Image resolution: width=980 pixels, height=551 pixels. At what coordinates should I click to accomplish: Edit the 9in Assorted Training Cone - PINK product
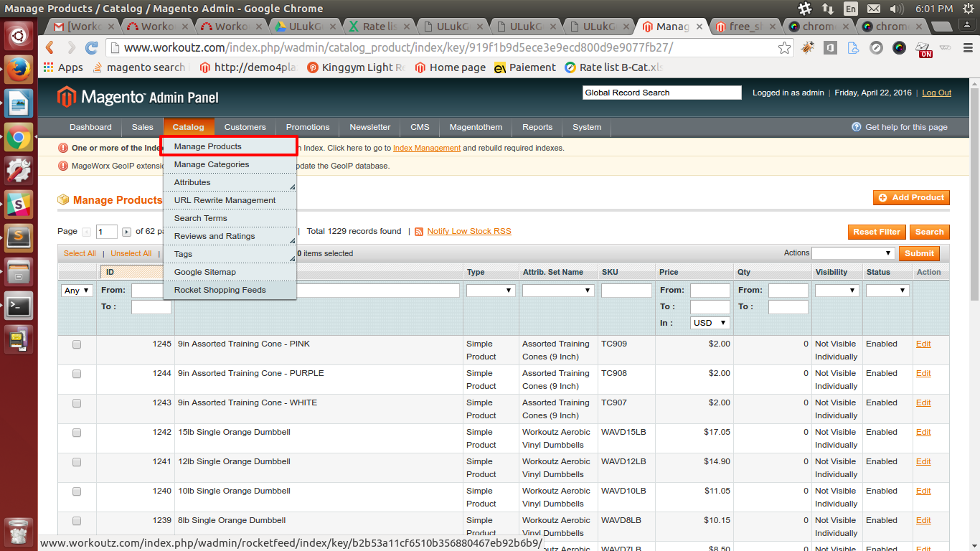click(923, 344)
